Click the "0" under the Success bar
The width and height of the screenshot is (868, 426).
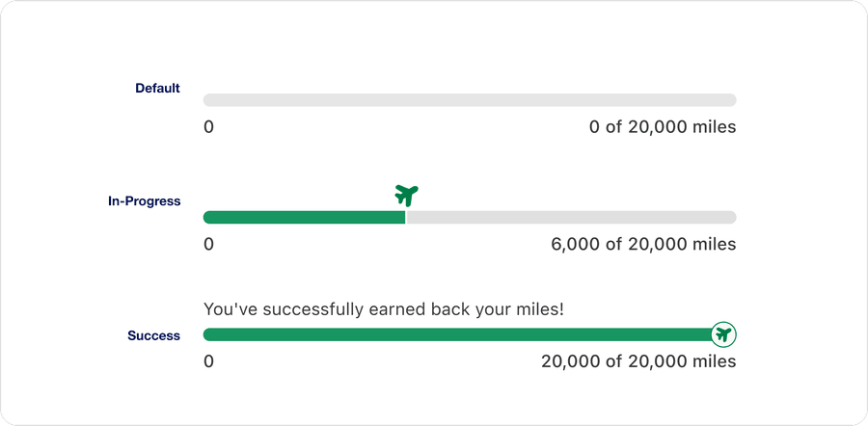(208, 361)
